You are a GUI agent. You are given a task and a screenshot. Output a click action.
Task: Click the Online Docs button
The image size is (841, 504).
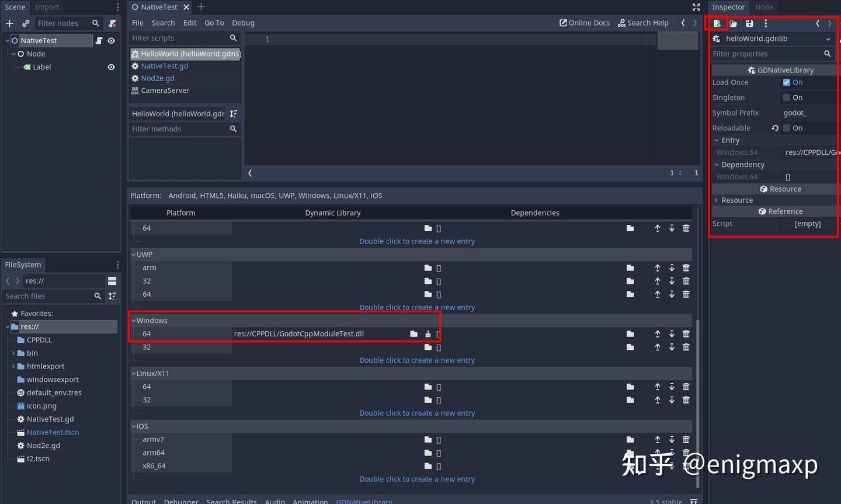(x=584, y=23)
